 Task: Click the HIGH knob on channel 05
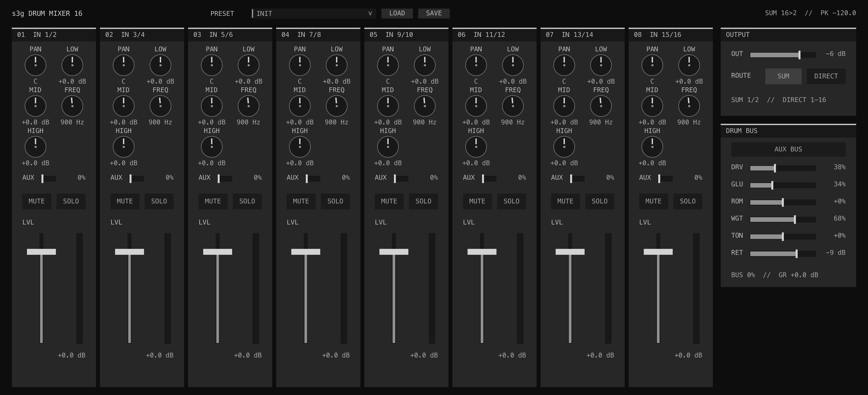388,147
